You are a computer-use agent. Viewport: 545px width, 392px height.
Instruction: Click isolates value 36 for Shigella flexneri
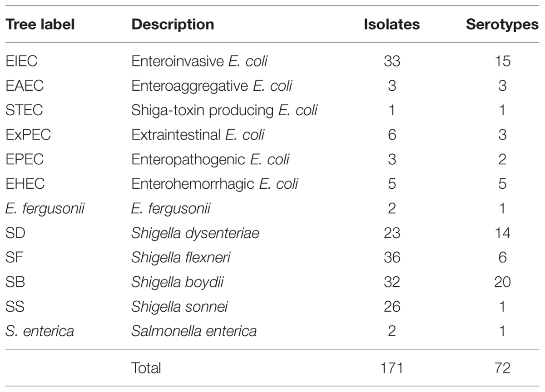point(391,258)
